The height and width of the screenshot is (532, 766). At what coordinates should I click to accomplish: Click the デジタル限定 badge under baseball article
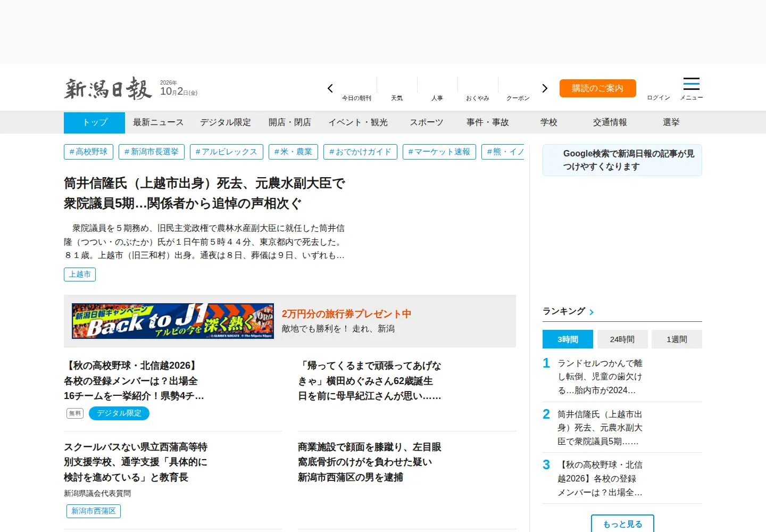[x=119, y=413]
